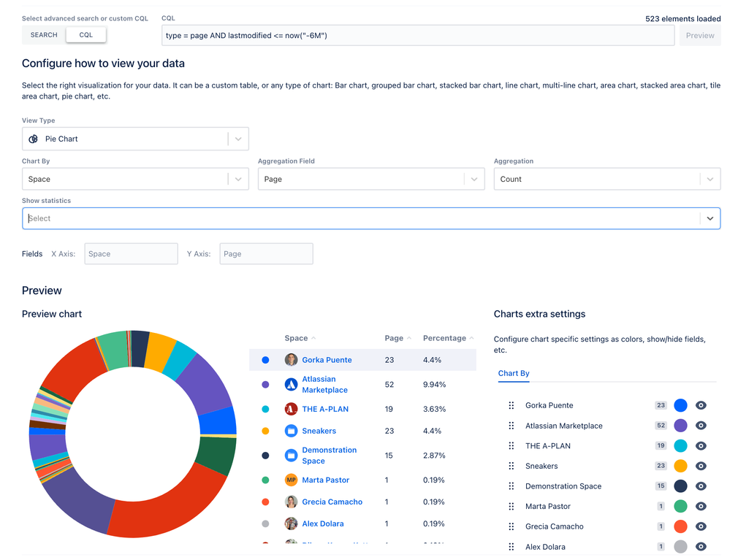The image size is (730, 560).
Task: Open Gorka Puente space link
Action: click(x=327, y=360)
